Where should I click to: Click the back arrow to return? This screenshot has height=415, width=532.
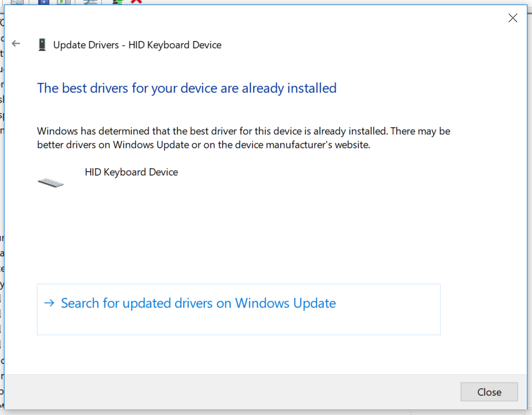click(x=15, y=43)
